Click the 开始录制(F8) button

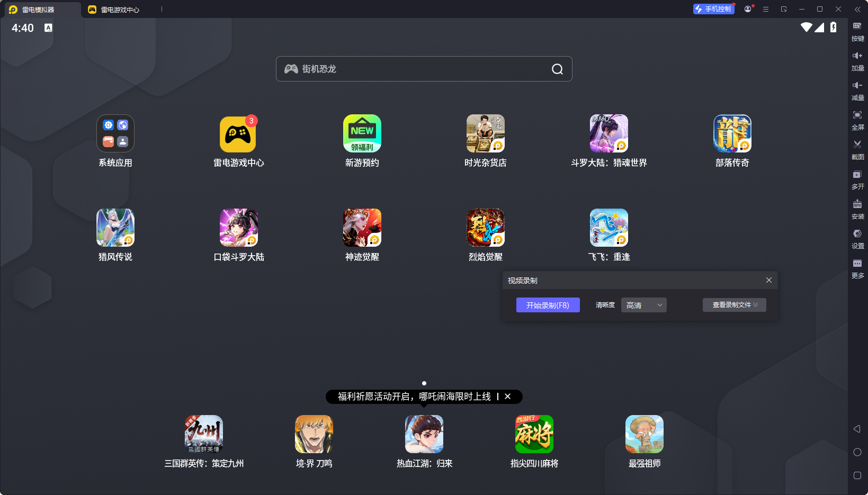[548, 305]
